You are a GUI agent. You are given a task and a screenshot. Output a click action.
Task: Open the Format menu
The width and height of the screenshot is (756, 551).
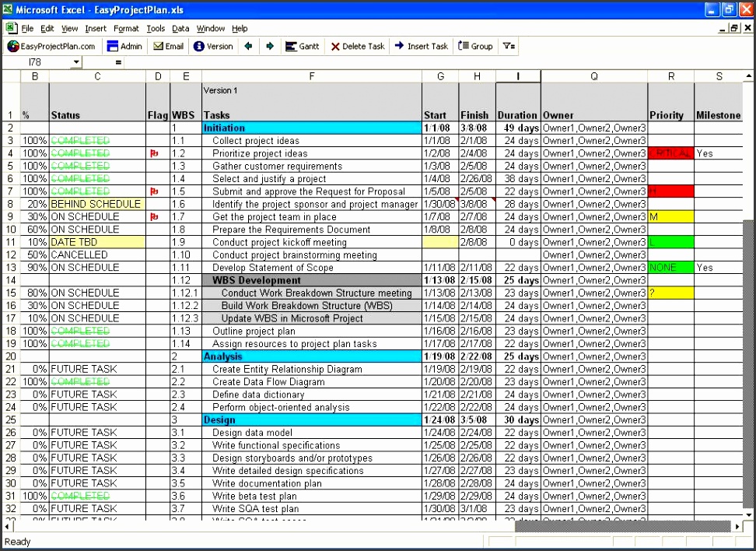(126, 29)
